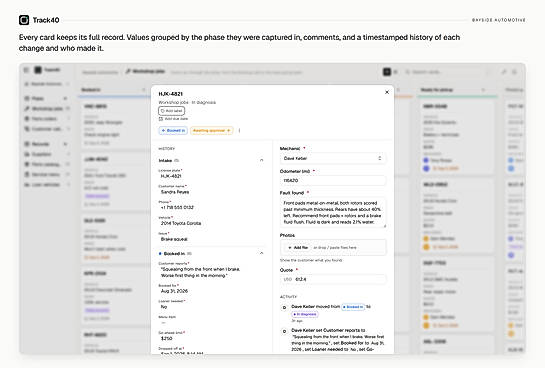The height and width of the screenshot is (368, 545).
Task: Click the Brake squeal issue value
Action: point(174,239)
